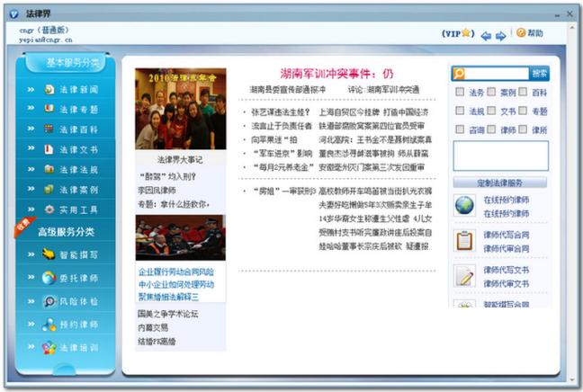
Task: Launch 委托律师 from the sidebar
Action: pos(78,278)
